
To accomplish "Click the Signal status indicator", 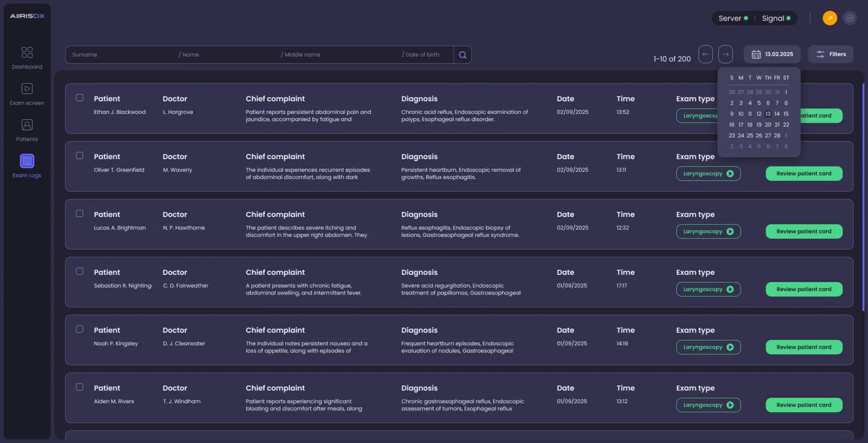I will tap(776, 18).
